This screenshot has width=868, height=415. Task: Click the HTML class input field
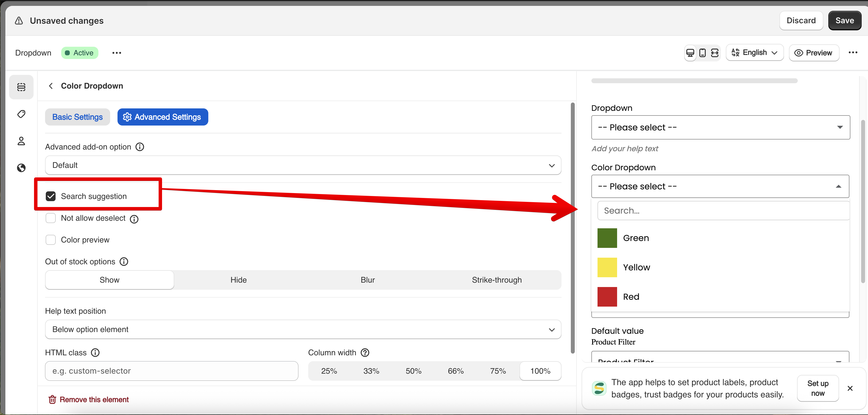click(172, 371)
